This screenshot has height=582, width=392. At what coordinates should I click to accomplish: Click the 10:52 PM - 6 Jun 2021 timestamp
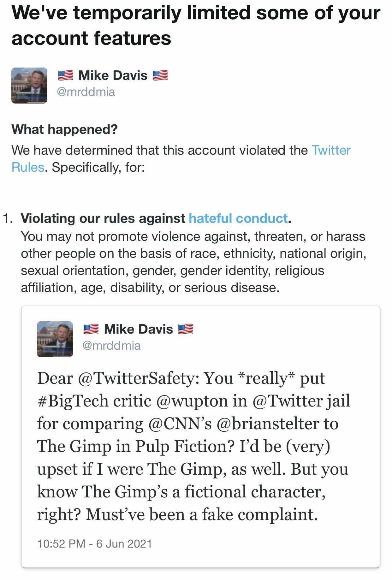94,543
